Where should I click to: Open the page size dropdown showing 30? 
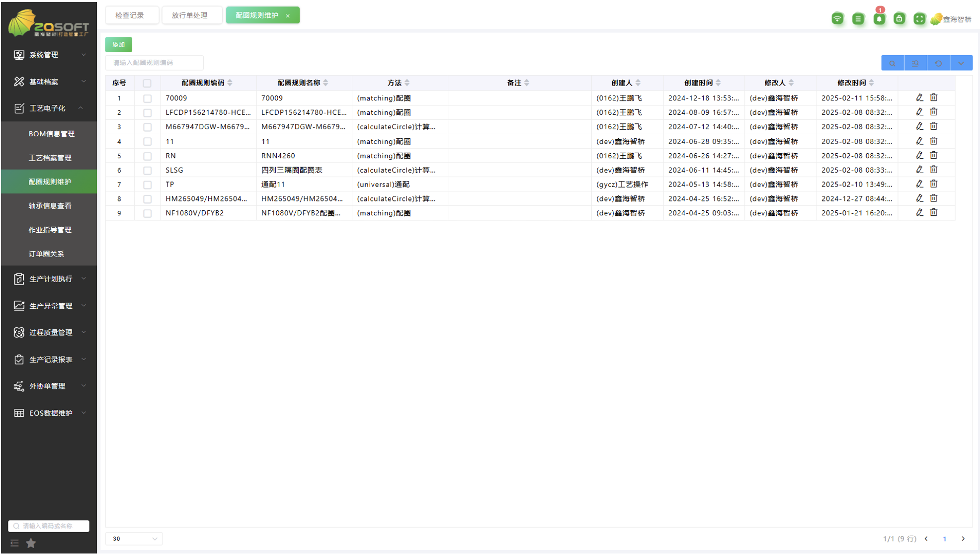pyautogui.click(x=134, y=539)
